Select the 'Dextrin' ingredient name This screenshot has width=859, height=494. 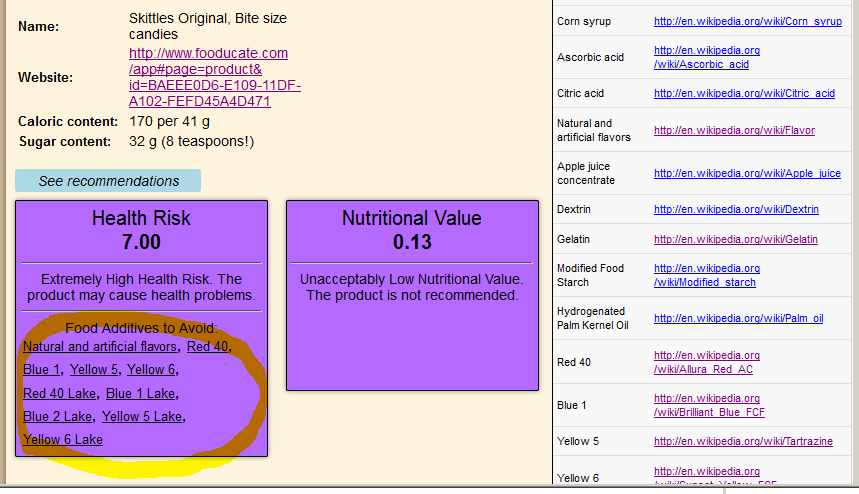[x=574, y=209]
